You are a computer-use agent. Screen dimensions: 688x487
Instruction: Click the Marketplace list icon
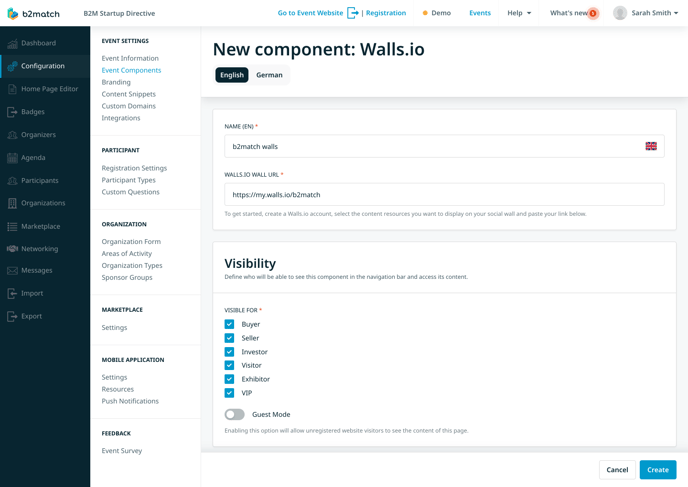point(12,226)
